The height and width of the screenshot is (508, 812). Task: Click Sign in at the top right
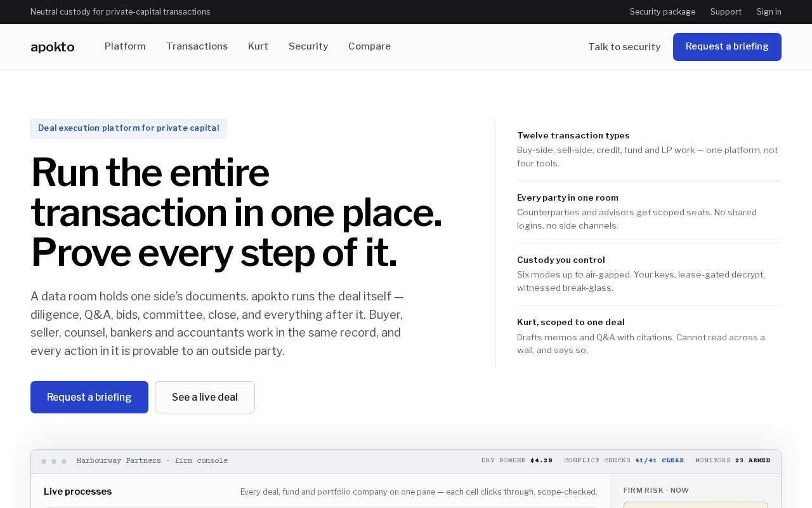(x=769, y=11)
